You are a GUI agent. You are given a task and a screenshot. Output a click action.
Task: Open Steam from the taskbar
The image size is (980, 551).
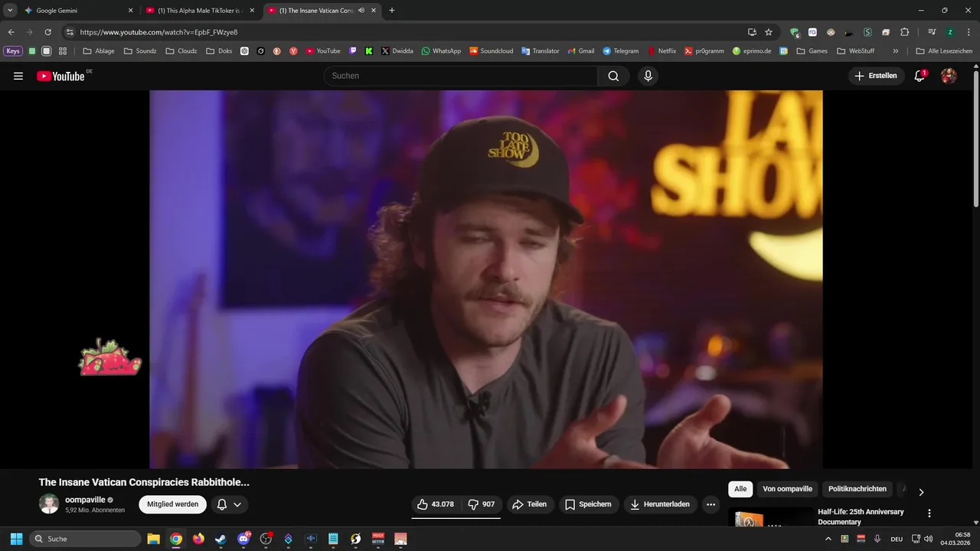[x=220, y=539]
